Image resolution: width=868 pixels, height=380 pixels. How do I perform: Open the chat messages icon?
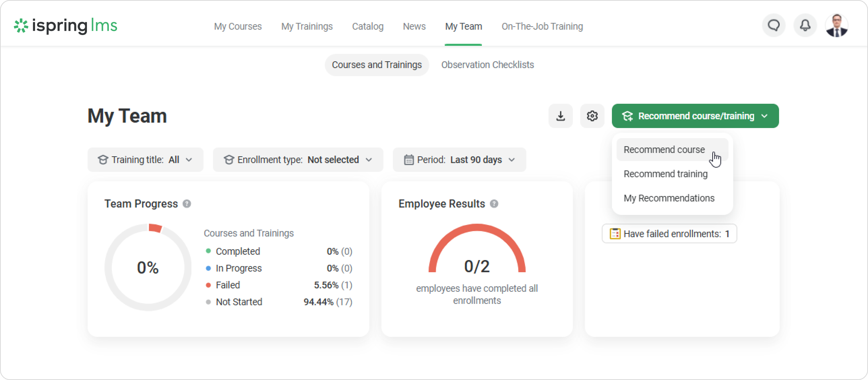(x=774, y=26)
